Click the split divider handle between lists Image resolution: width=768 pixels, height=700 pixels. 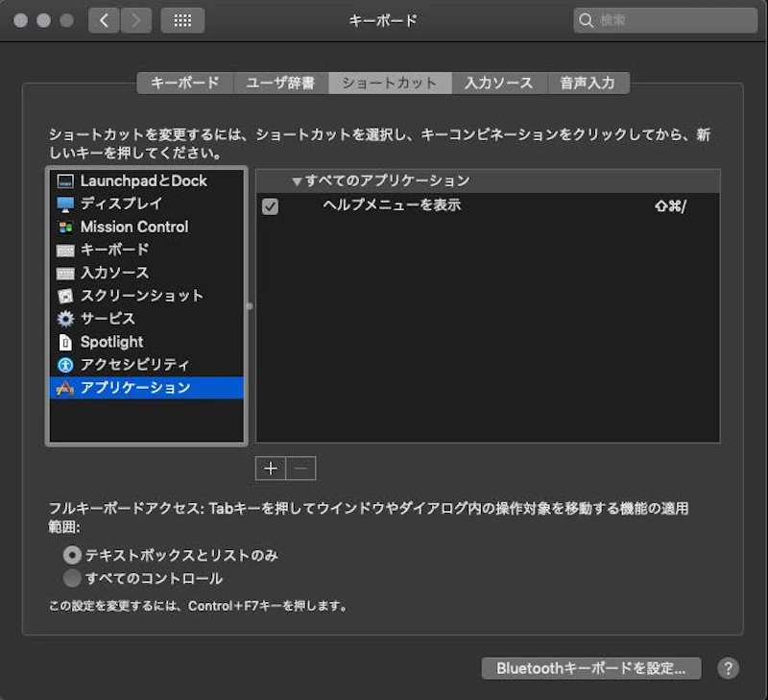[x=250, y=306]
